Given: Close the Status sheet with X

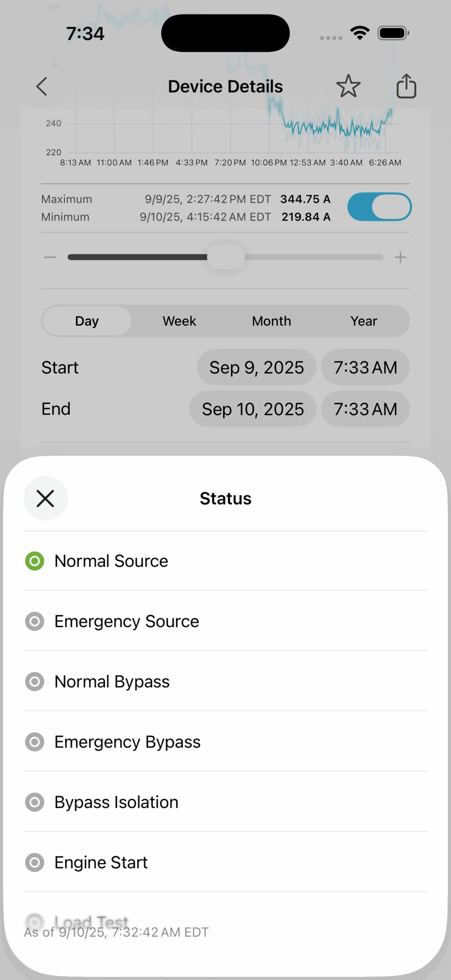Looking at the screenshot, I should pos(45,498).
